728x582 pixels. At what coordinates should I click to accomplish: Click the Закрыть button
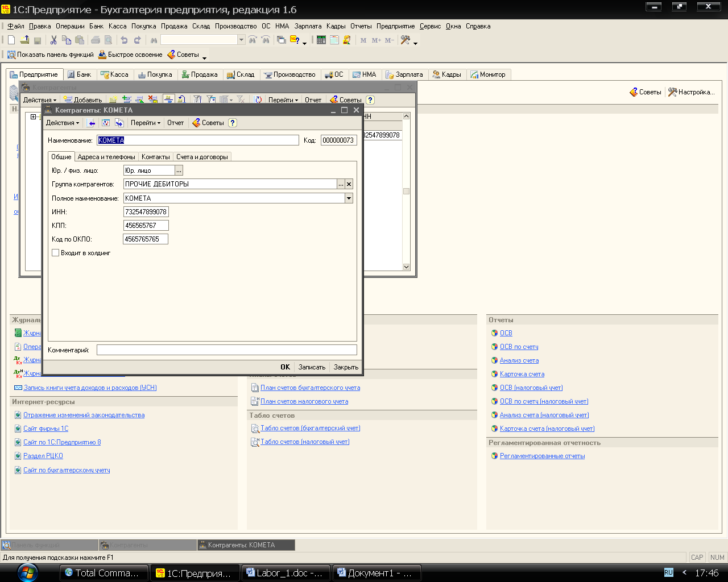point(346,367)
